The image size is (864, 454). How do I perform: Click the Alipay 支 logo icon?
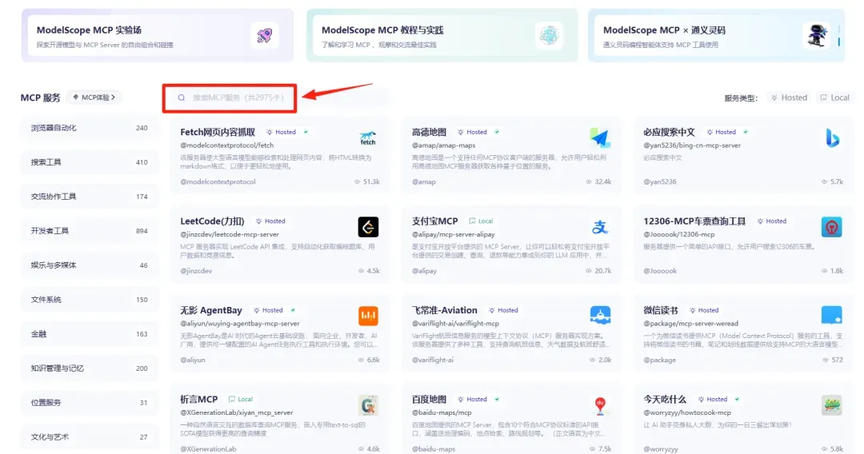click(600, 226)
